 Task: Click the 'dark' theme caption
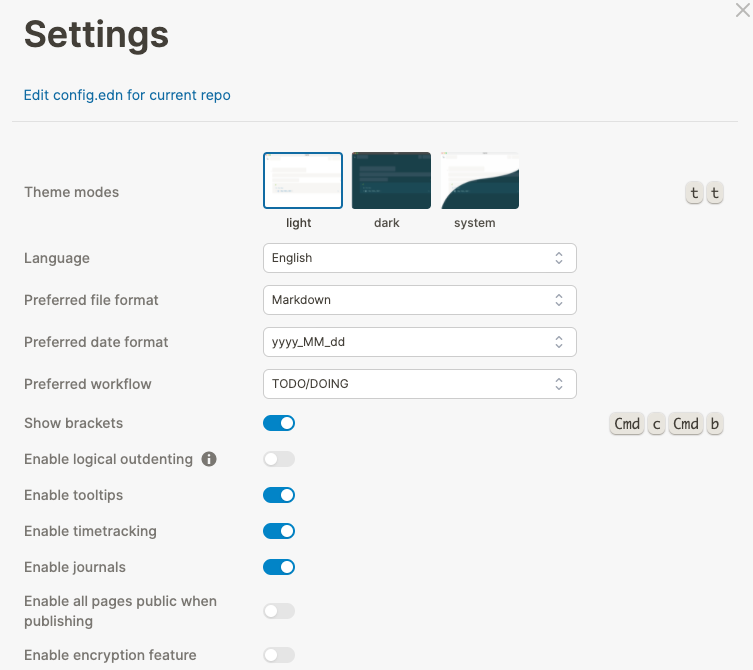click(387, 223)
